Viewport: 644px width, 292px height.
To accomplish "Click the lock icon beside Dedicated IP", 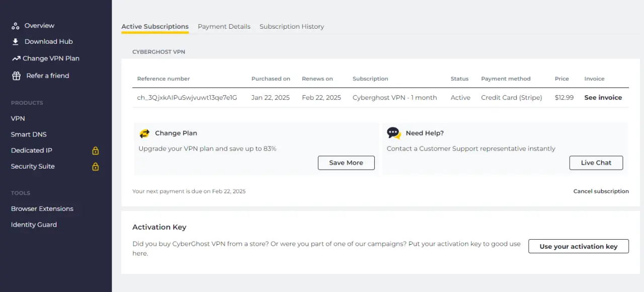I will click(x=96, y=151).
